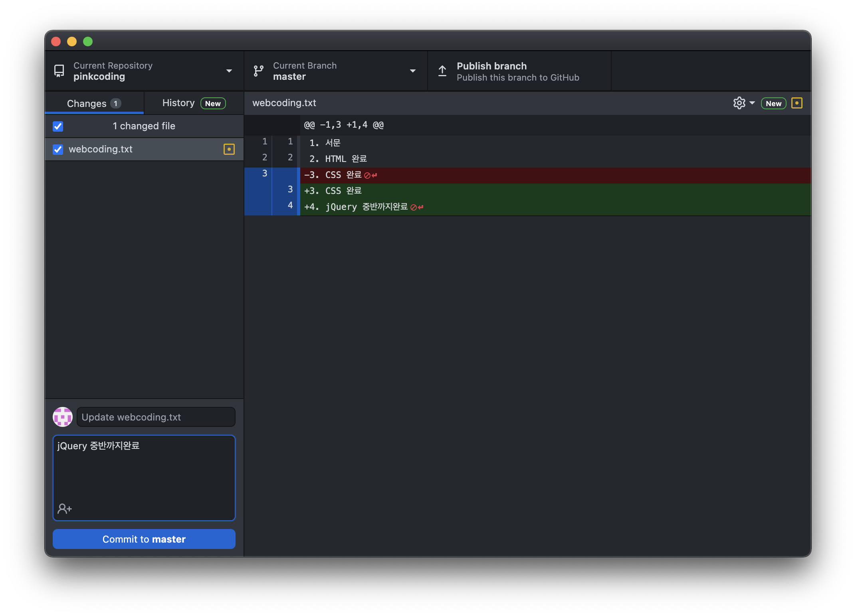Click diff line '2. HTML 완료'
856x616 pixels.
click(555, 159)
